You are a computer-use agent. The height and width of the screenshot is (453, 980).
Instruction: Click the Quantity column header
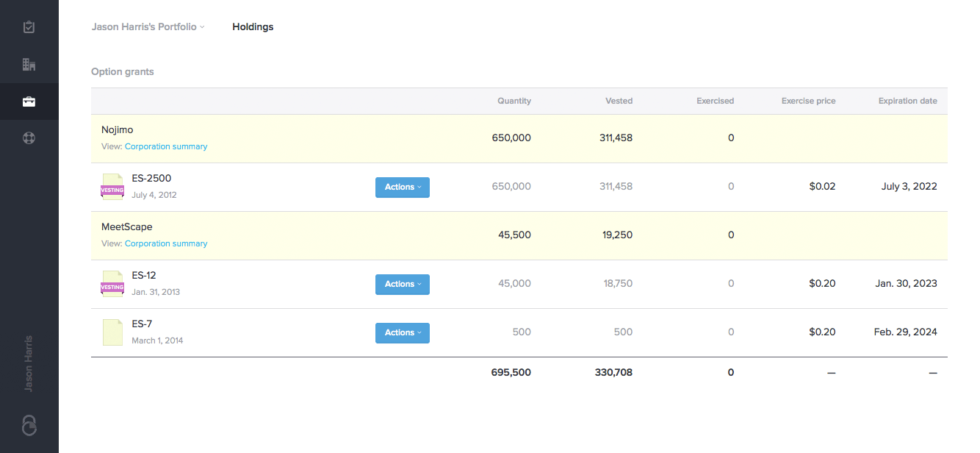pyautogui.click(x=514, y=101)
